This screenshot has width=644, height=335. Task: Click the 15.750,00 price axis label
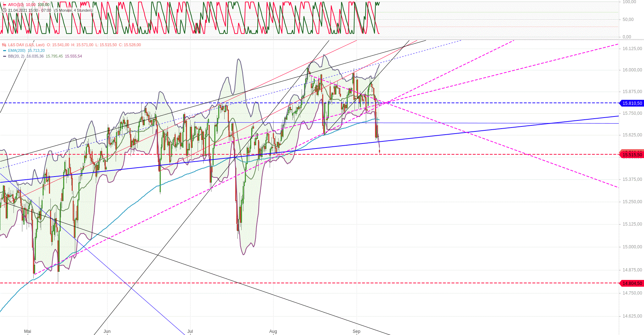point(632,113)
